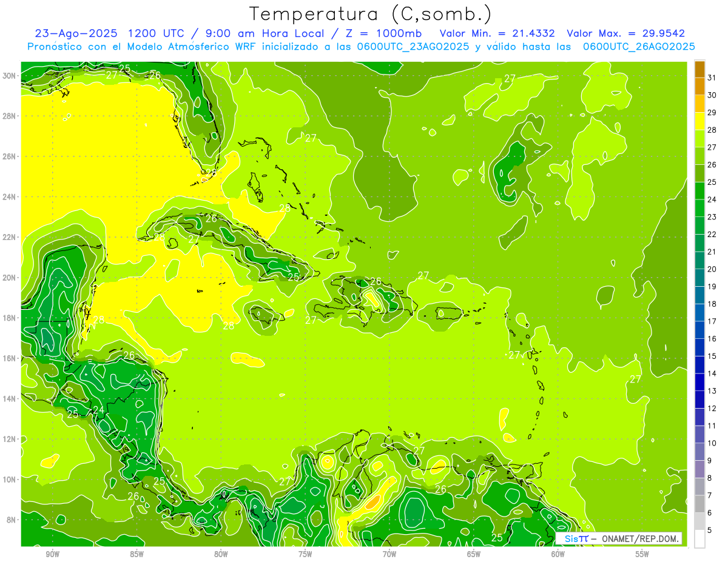Screen dimensions: 728x562
Task: Click the colorbar segment between 15 and 16
Action: pos(699,347)
